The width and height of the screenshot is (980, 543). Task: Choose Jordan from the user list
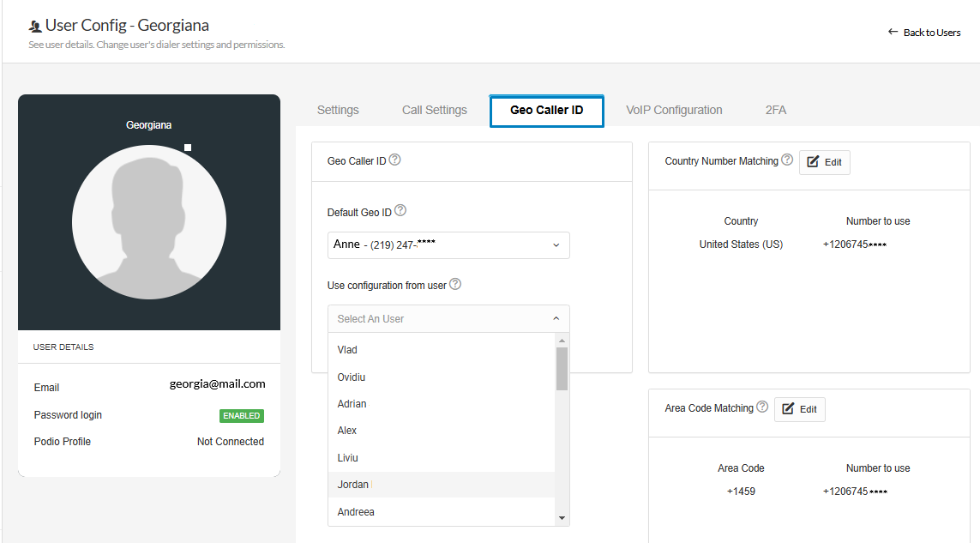click(353, 485)
